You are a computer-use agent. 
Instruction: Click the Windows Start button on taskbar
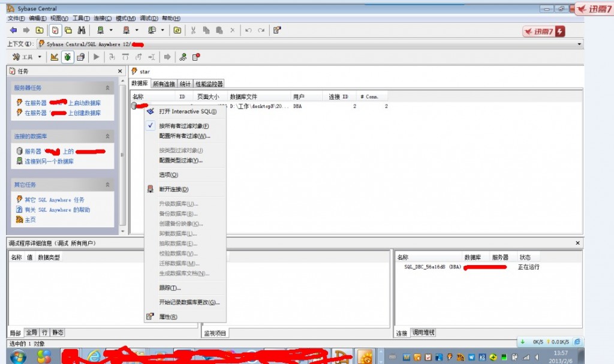[18, 356]
